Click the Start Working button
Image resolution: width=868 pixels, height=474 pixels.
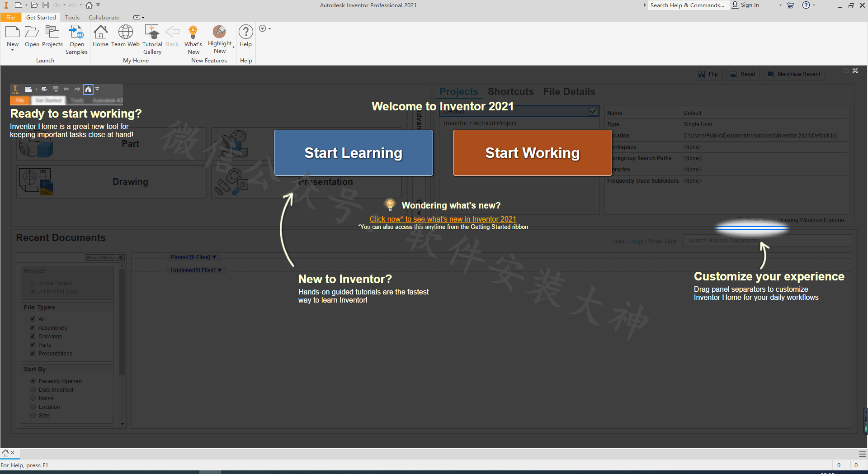click(x=533, y=153)
